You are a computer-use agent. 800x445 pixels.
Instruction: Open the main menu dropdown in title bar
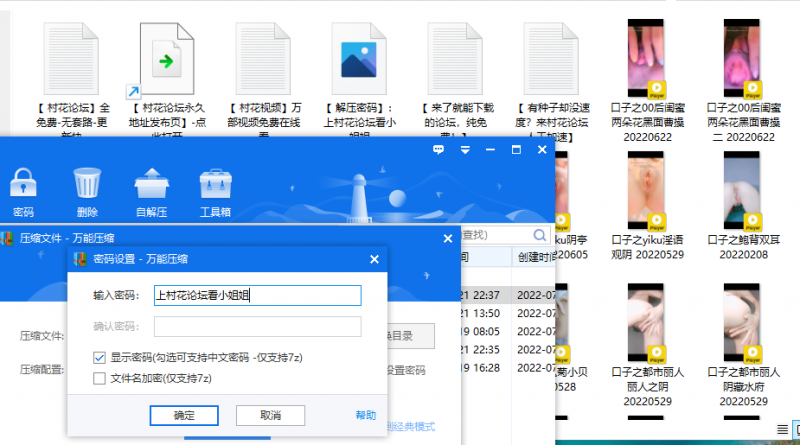pos(465,150)
